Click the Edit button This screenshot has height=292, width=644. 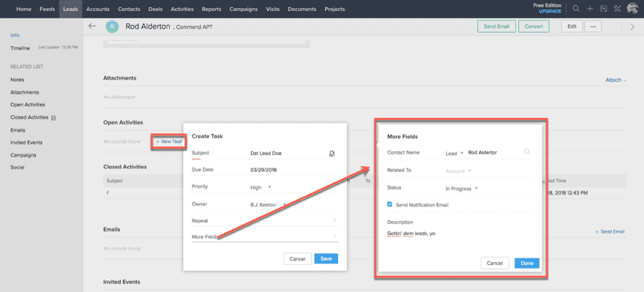[x=572, y=26]
